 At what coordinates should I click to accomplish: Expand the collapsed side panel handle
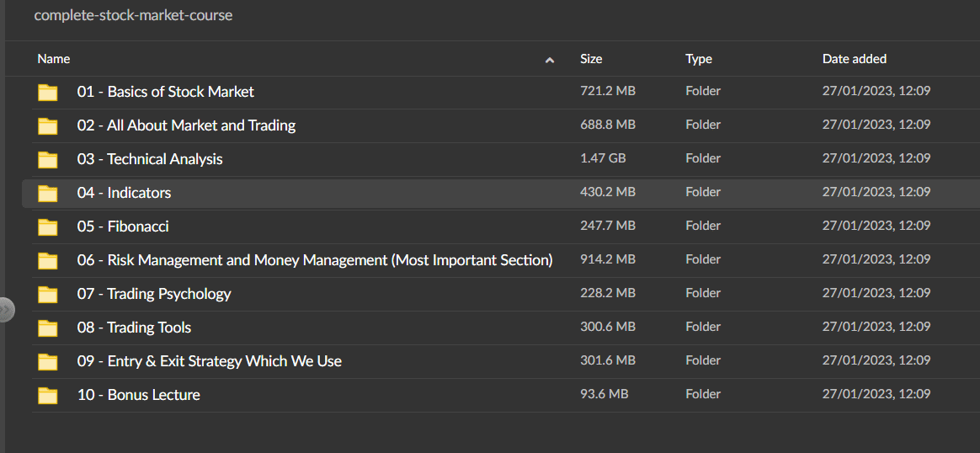(x=6, y=310)
